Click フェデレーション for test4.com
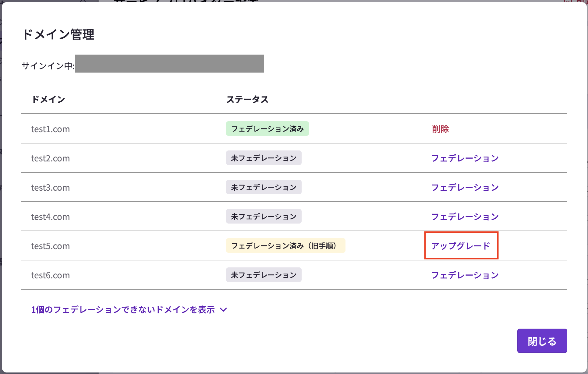Screen dimensions: 588x374 pos(465,217)
